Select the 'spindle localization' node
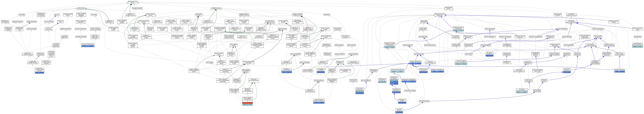This screenshot has width=644, height=114. (x=32, y=29)
